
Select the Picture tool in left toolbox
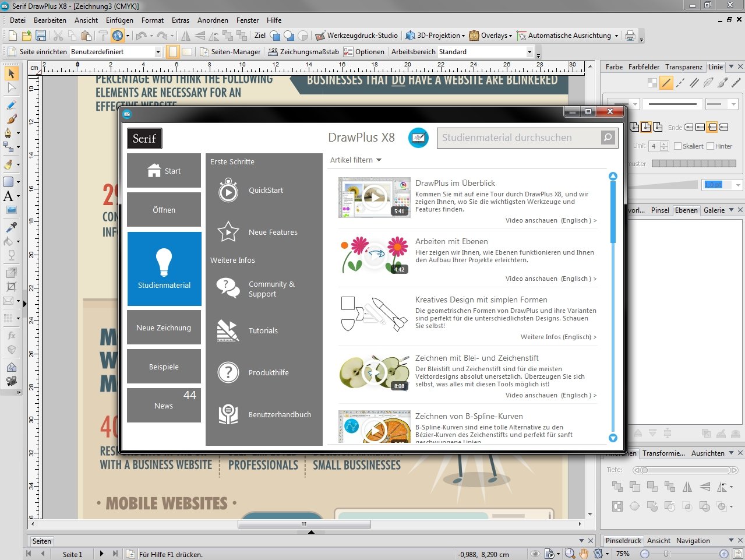pos(11,210)
